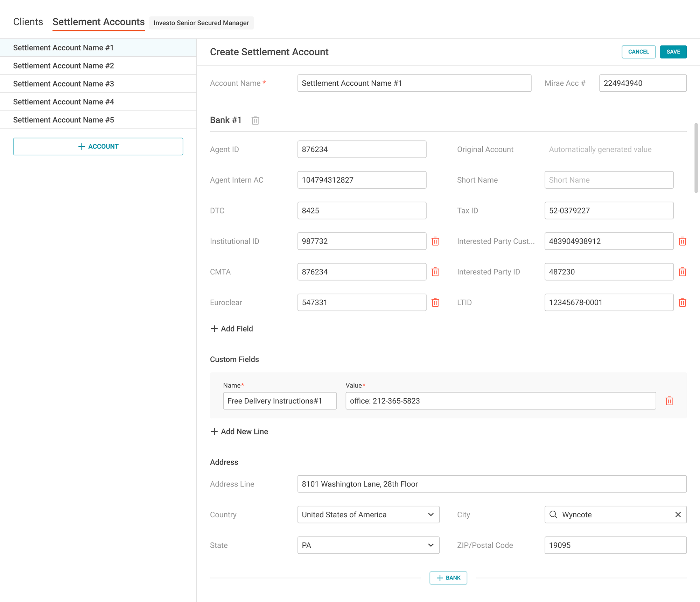
Task: Edit the Institutional ID input
Action: click(x=362, y=241)
